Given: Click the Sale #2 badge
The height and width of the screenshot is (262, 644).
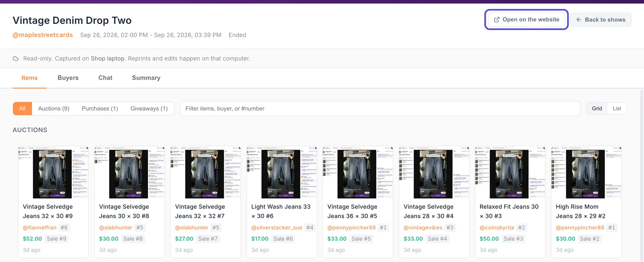Looking at the screenshot, I should click(590, 239).
